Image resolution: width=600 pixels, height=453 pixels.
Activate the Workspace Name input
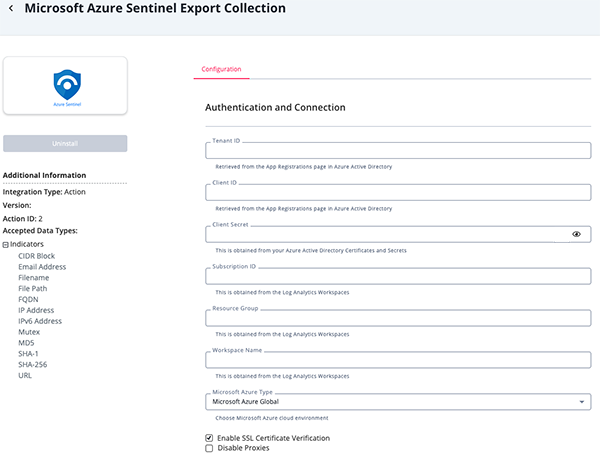pos(398,360)
